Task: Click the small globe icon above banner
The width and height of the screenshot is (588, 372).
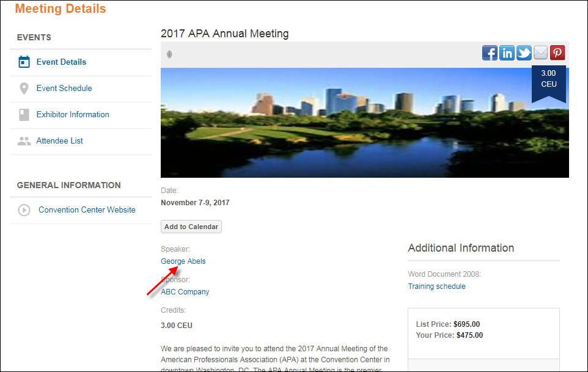Action: (169, 54)
